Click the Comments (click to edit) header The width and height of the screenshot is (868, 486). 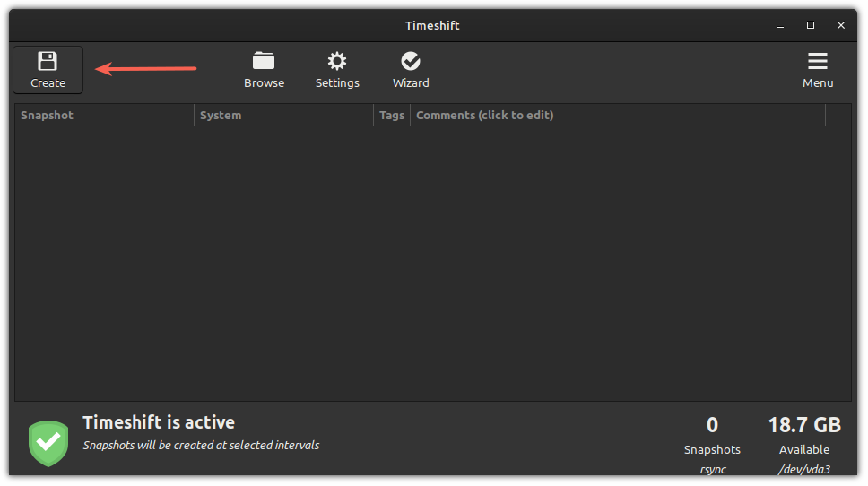click(x=618, y=115)
